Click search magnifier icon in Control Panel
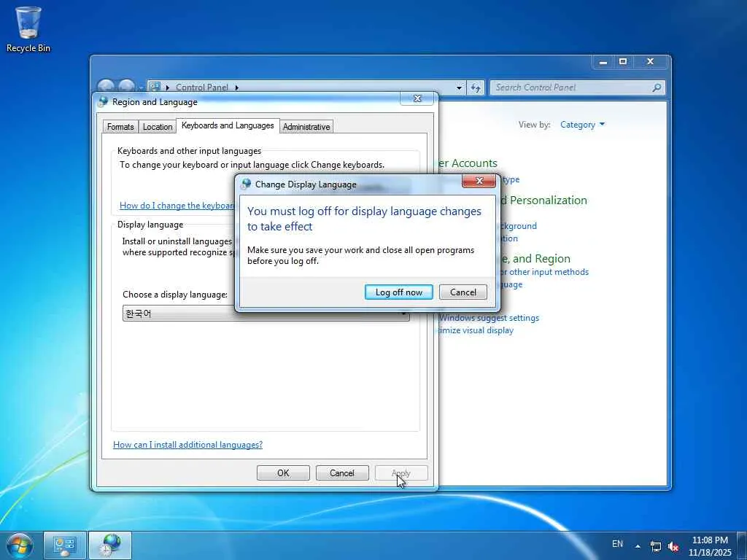The image size is (747, 560). click(x=657, y=87)
